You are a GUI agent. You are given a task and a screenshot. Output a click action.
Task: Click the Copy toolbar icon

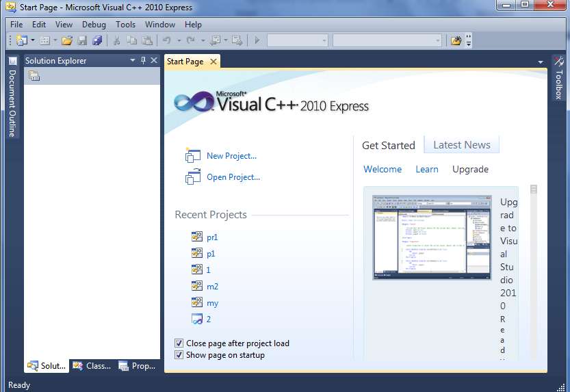[x=131, y=40]
